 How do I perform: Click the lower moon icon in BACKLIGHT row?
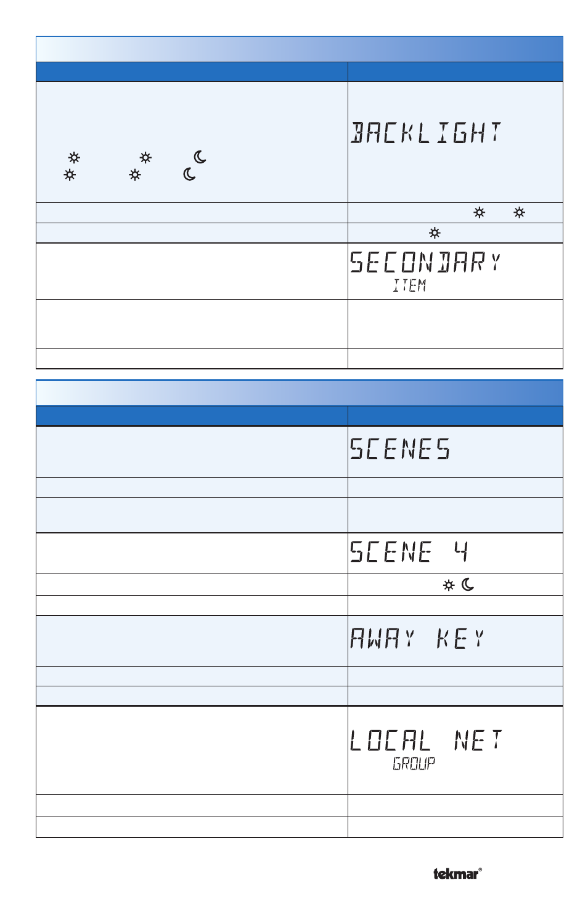click(x=189, y=175)
